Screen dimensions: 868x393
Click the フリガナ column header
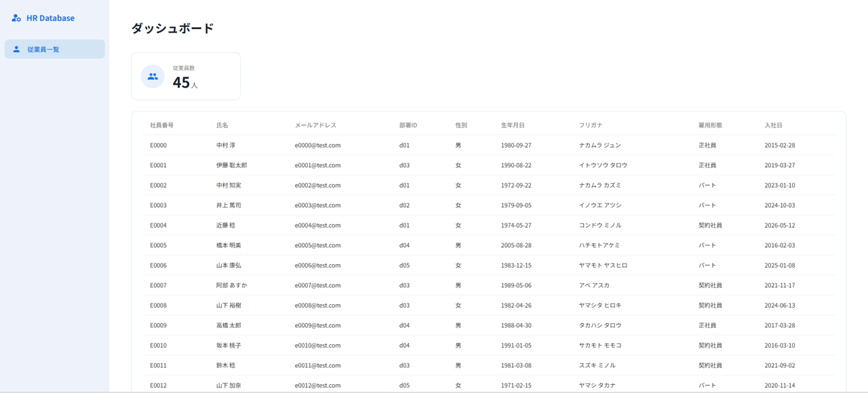click(591, 125)
